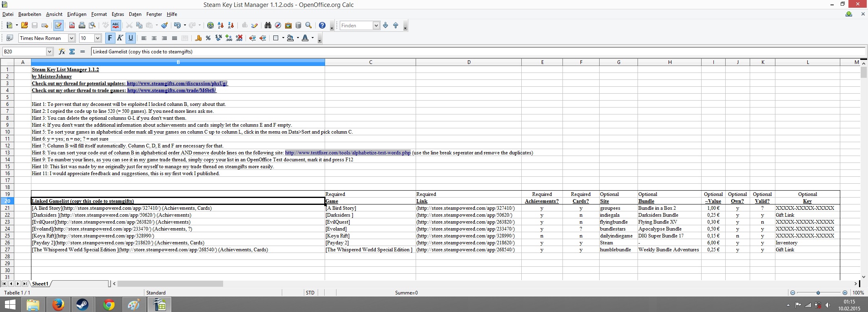Apply percent number format
Image resolution: width=868 pixels, height=312 pixels.
click(208, 38)
